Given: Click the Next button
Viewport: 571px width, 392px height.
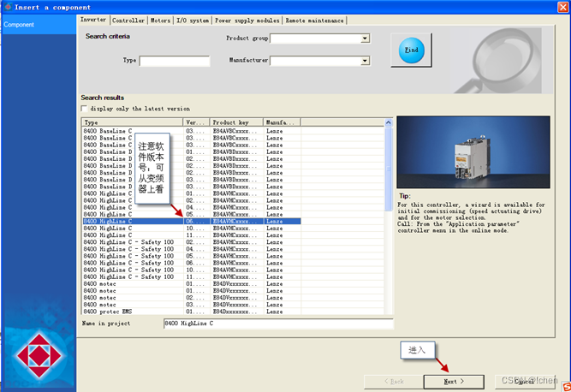Looking at the screenshot, I should [454, 382].
